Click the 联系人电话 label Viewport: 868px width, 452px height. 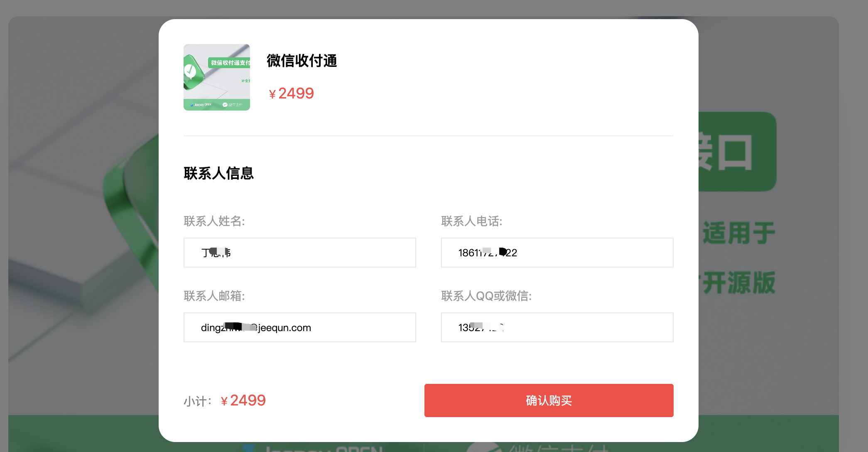point(472,221)
